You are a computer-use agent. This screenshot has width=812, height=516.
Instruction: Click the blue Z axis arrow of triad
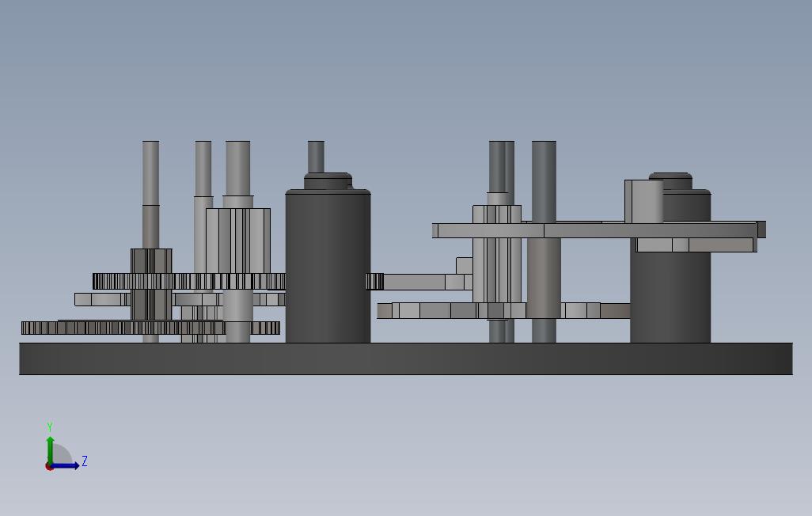[65, 466]
